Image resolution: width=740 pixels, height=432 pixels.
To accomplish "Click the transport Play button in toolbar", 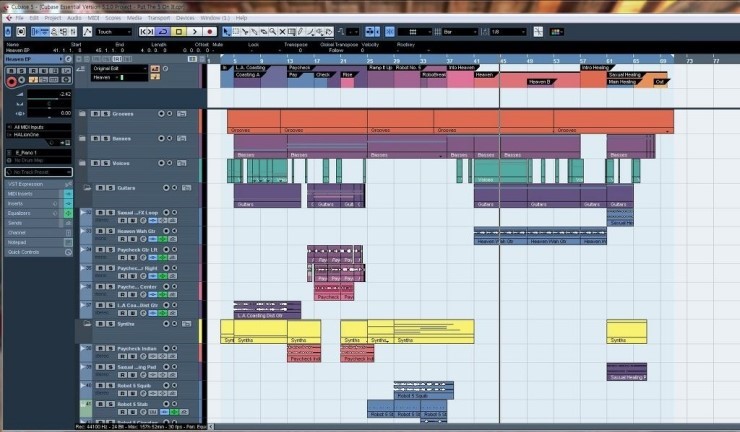I will pyautogui.click(x=195, y=31).
